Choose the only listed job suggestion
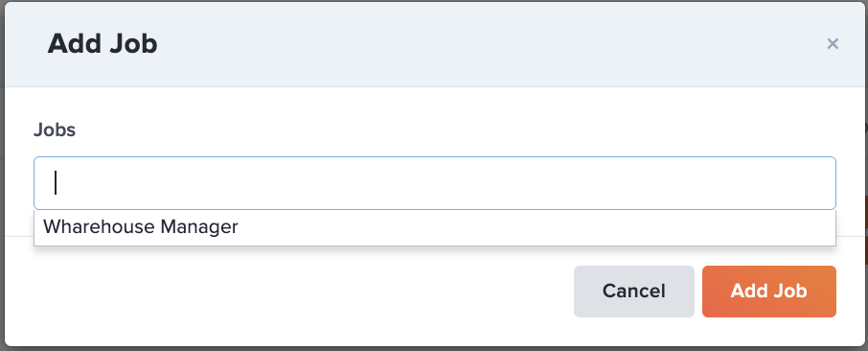Screen dimensions: 868x351 (435, 226)
